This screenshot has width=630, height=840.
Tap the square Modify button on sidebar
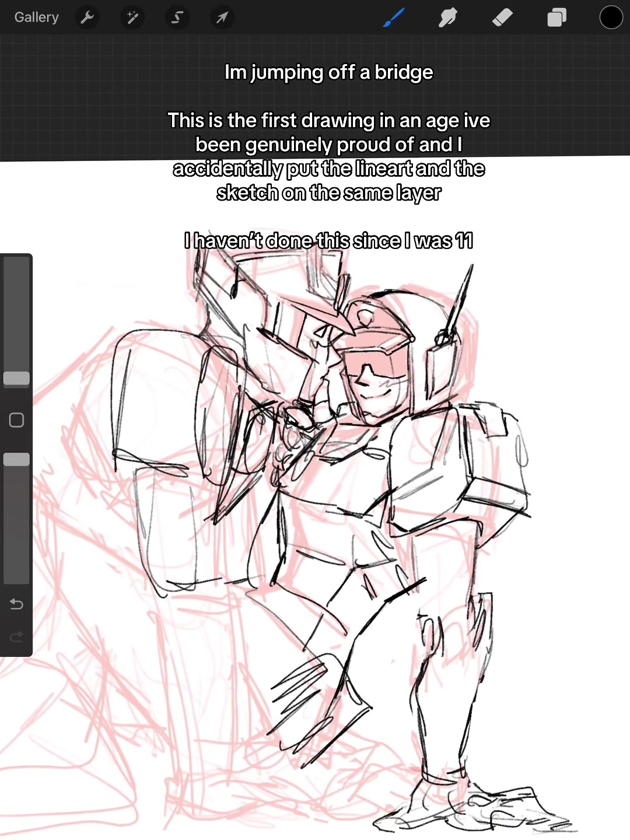[x=16, y=420]
